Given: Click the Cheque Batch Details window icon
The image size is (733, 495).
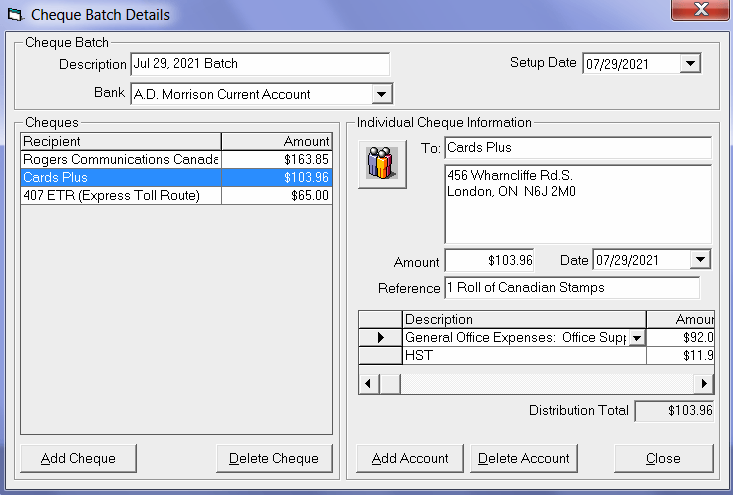Looking at the screenshot, I should pyautogui.click(x=15, y=14).
